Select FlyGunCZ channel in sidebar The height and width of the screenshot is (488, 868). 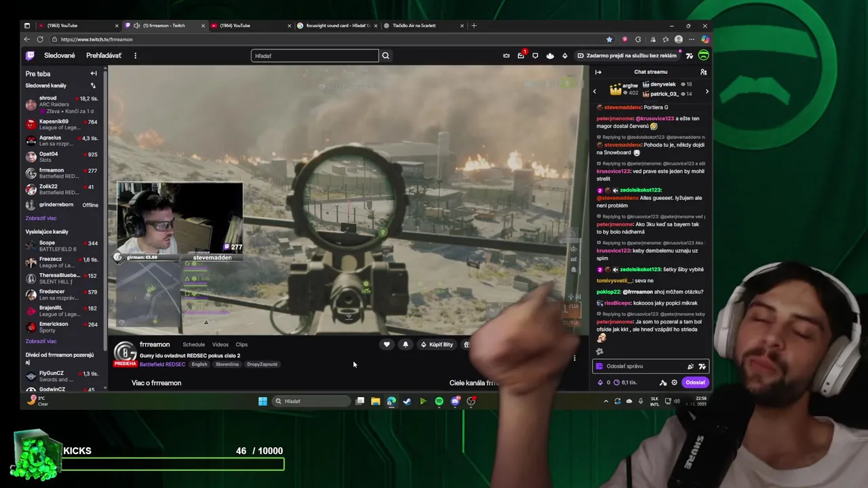click(62, 375)
